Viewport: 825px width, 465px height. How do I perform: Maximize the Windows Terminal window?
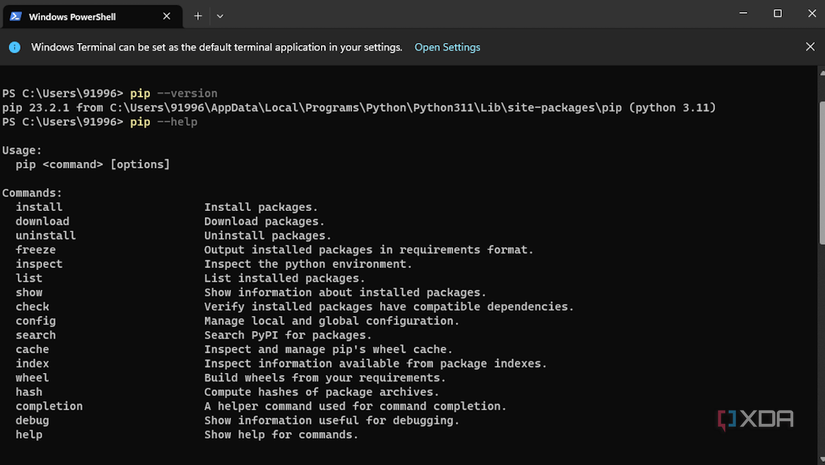point(777,14)
